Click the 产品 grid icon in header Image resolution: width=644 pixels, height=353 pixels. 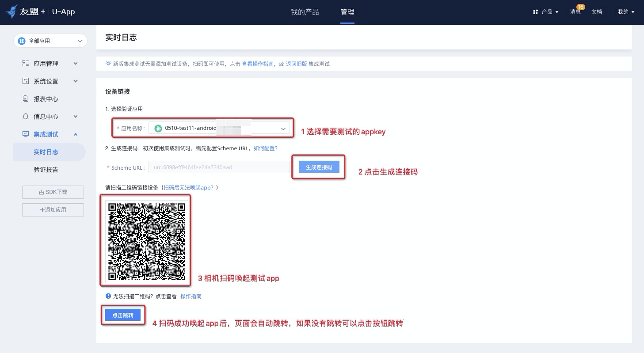coord(536,12)
